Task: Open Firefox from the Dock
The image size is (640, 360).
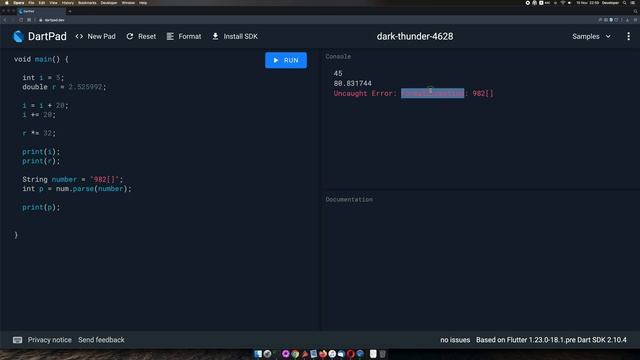Action: point(323,354)
